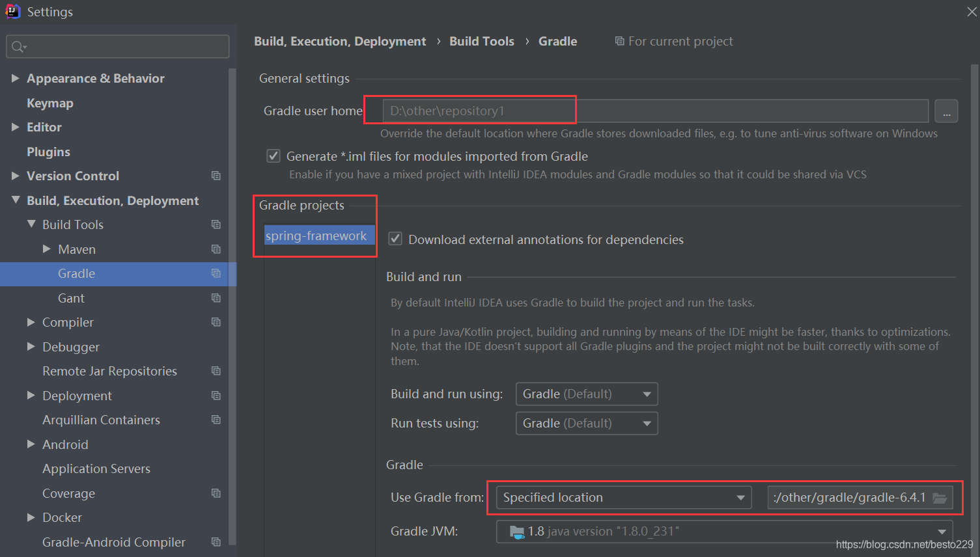Expand the Debugger node
This screenshot has height=557, width=980.
pos(31,346)
